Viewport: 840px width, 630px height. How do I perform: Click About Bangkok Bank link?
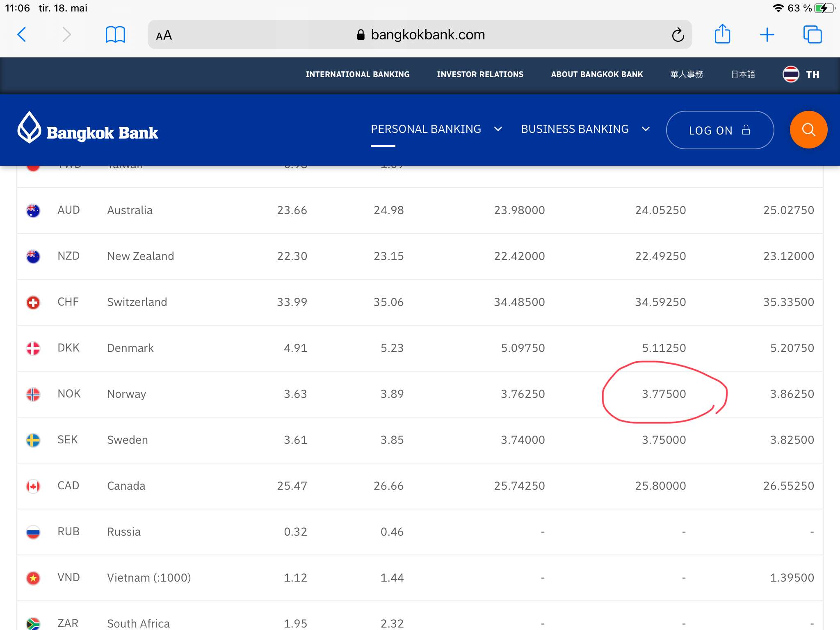coord(597,74)
